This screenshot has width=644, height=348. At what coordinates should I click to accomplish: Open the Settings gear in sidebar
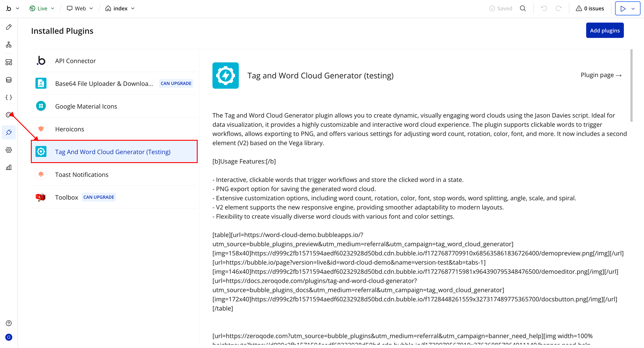[9, 150]
